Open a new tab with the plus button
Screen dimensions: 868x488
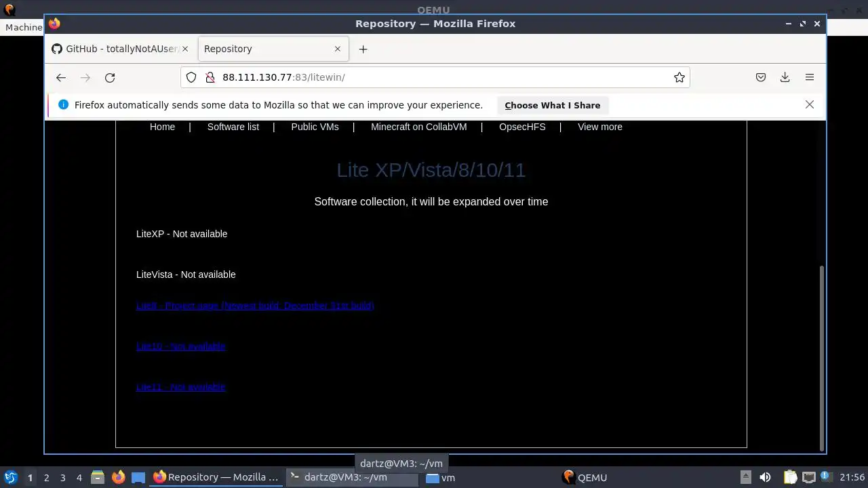363,49
